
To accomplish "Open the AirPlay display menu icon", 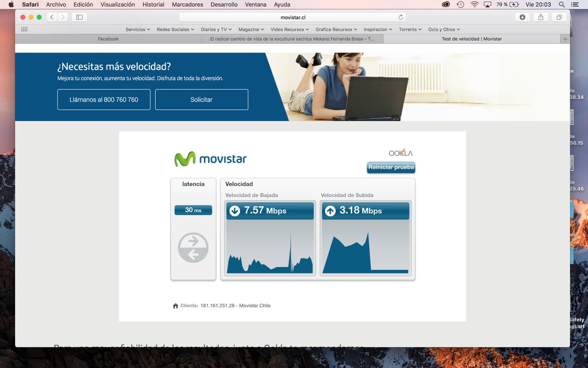I will pos(488,4).
